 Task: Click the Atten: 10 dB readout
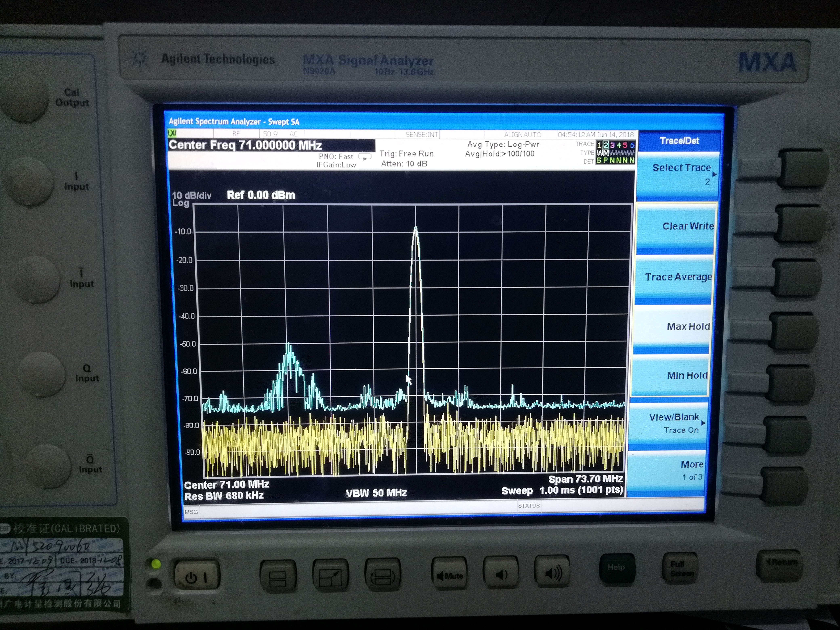pyautogui.click(x=404, y=164)
